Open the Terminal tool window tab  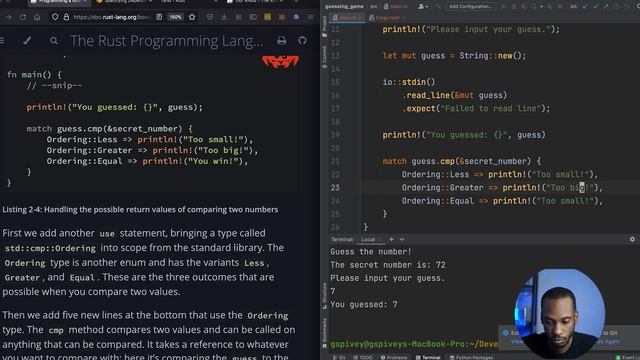pos(428,357)
